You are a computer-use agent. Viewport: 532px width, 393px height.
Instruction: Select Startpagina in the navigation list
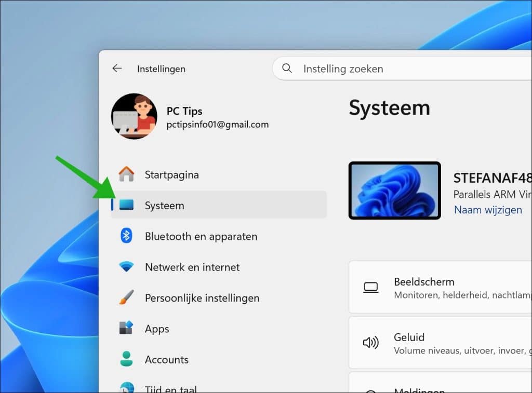171,174
